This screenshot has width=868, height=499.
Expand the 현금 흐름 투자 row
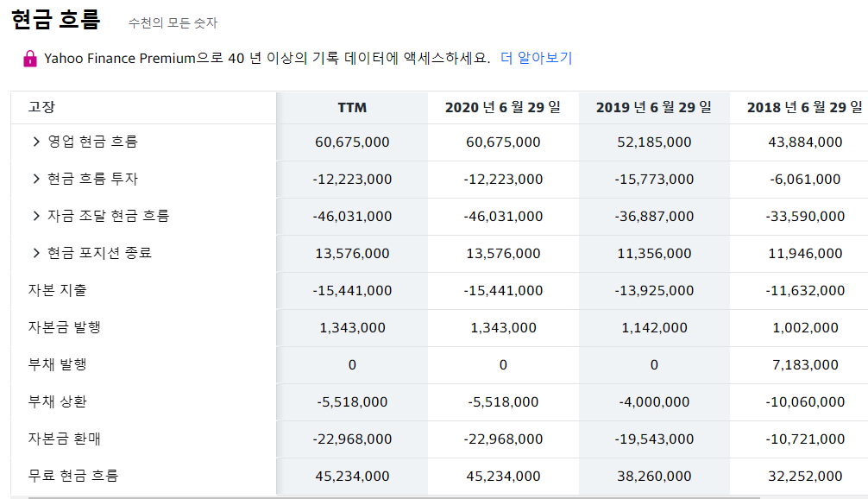pos(36,179)
